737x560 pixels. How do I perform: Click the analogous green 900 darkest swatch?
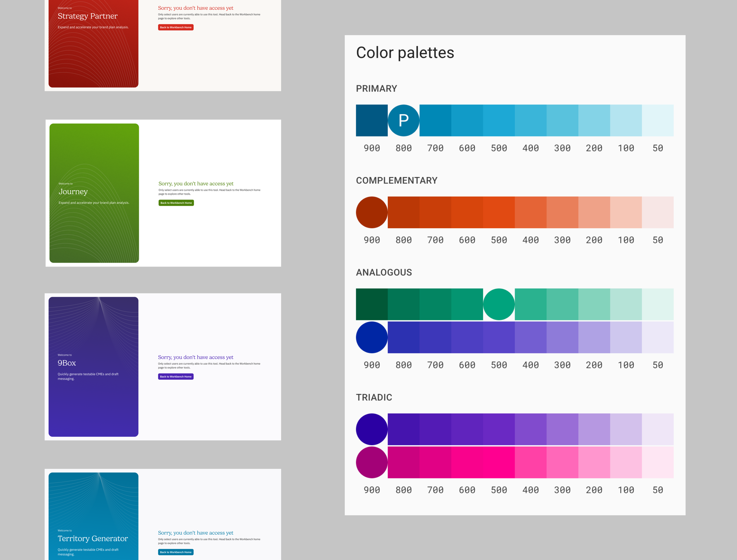371,304
